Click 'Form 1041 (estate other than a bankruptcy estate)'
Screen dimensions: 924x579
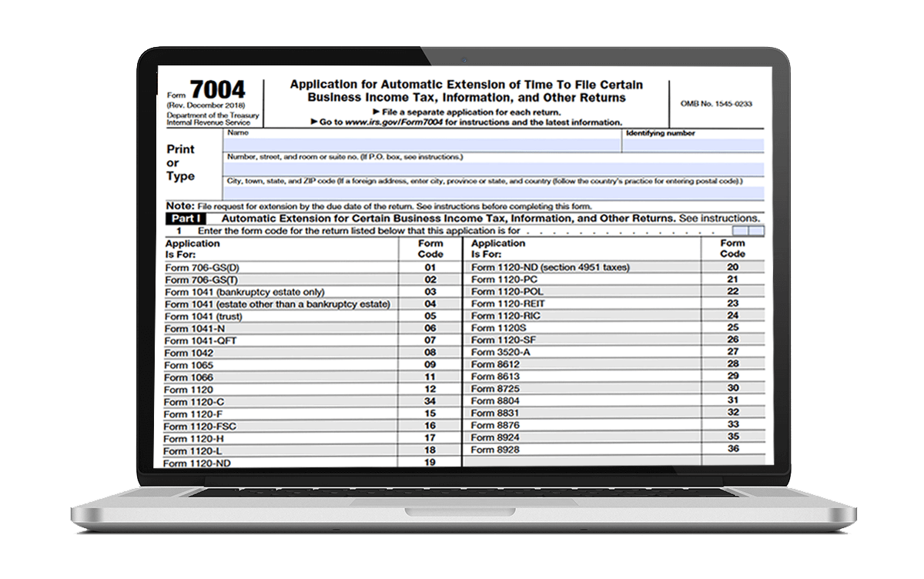pos(278,304)
